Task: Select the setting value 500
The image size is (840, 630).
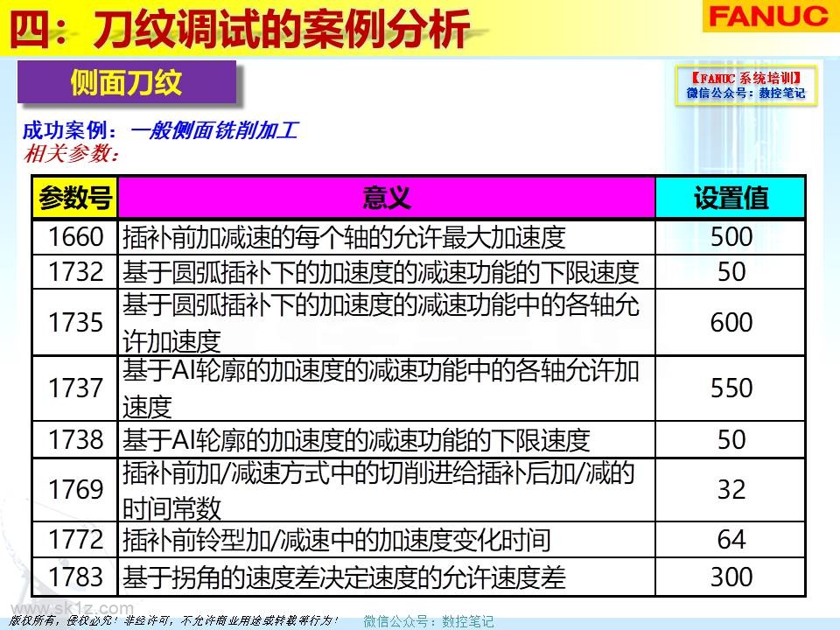Action: click(731, 237)
